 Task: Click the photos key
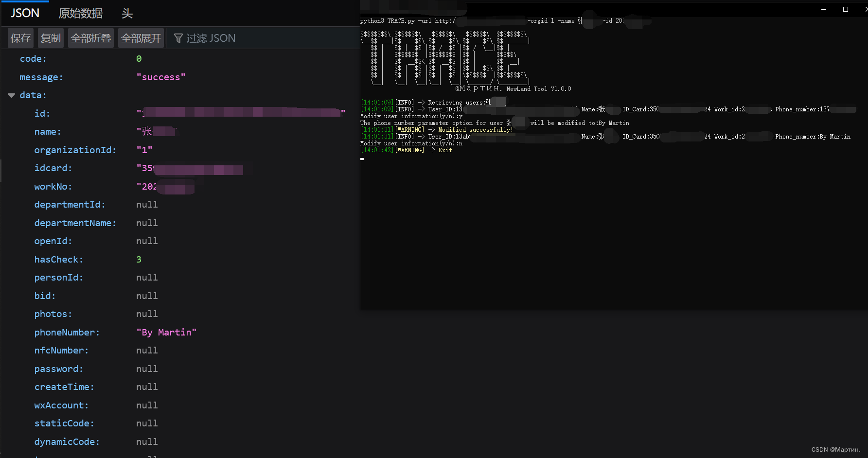point(53,314)
